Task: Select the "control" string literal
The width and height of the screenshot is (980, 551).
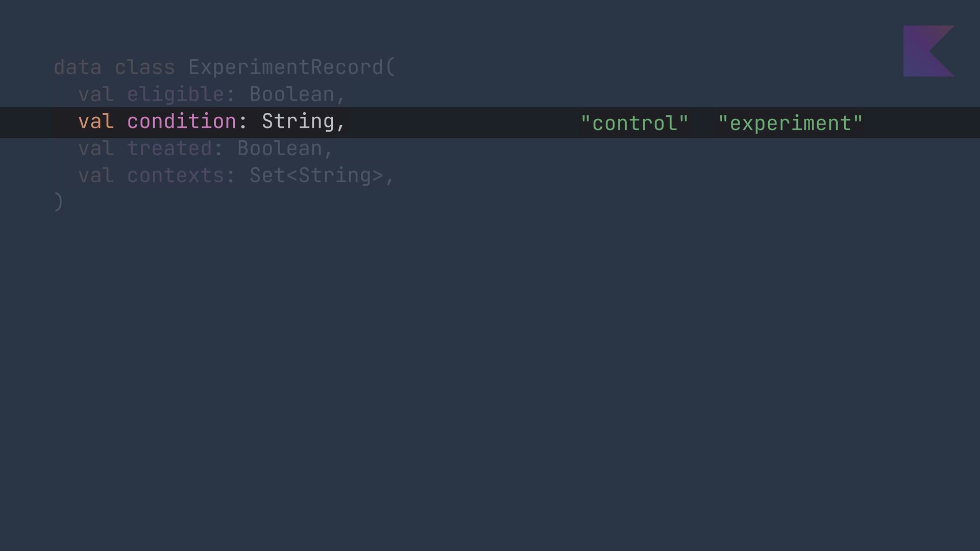Action: tap(634, 123)
